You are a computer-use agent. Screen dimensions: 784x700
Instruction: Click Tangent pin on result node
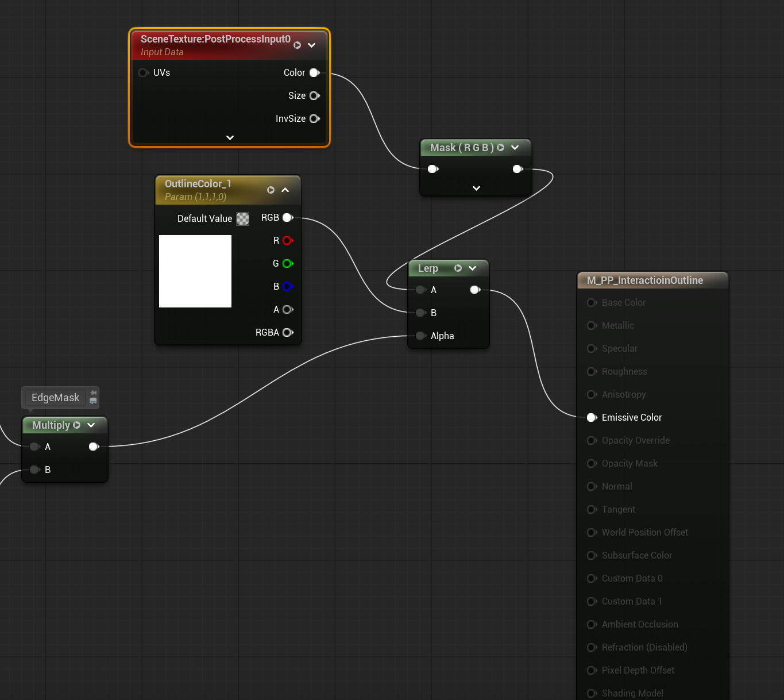[x=592, y=509]
